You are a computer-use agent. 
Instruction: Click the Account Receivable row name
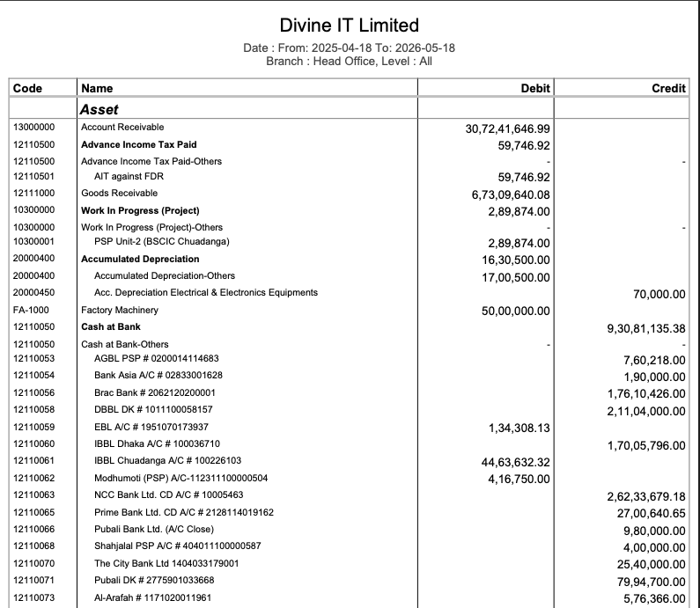(x=122, y=127)
